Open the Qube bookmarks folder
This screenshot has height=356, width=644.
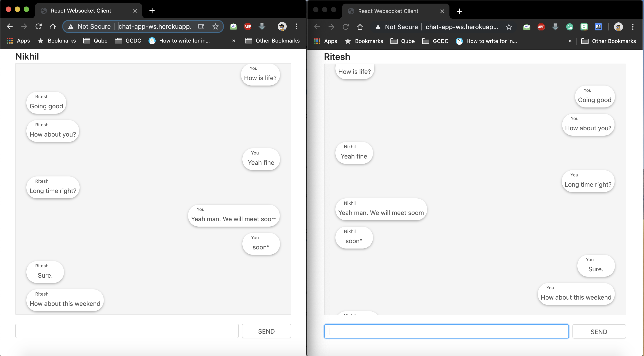tap(95, 41)
